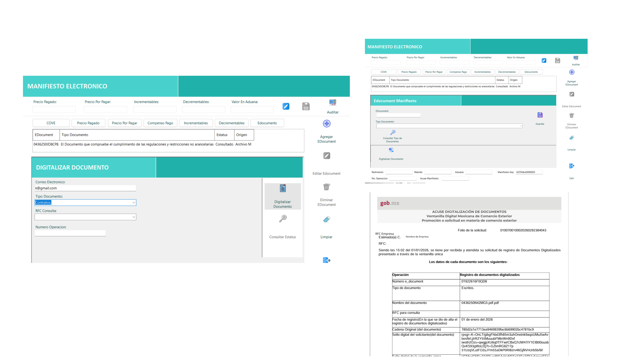Viewport: 644px width, 362px height.
Task: Click the Digitalizar Documento icon
Action: pos(282,188)
